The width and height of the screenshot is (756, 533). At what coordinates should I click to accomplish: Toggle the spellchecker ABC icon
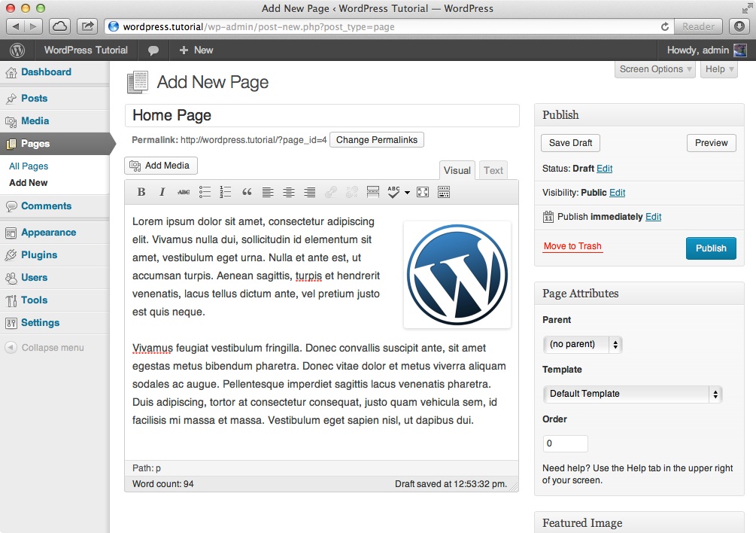pos(393,192)
